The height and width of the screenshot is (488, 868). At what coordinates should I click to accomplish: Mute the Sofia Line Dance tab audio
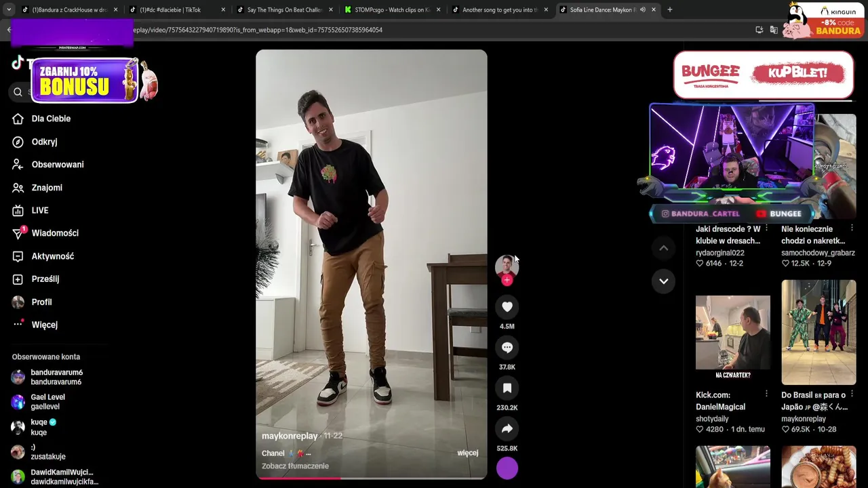[x=642, y=9]
